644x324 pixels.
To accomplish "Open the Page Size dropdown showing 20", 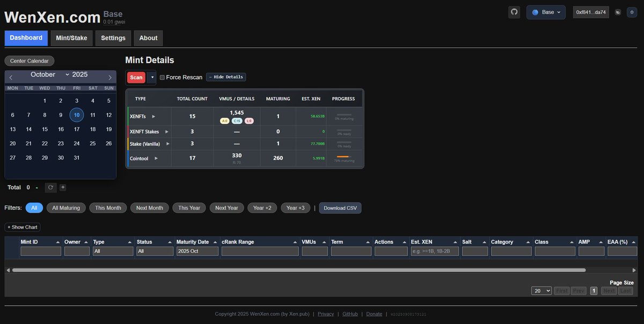I will click(541, 291).
